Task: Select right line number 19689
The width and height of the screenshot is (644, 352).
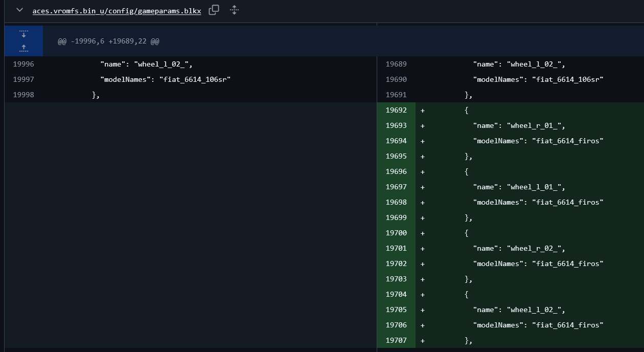Action: pyautogui.click(x=396, y=64)
